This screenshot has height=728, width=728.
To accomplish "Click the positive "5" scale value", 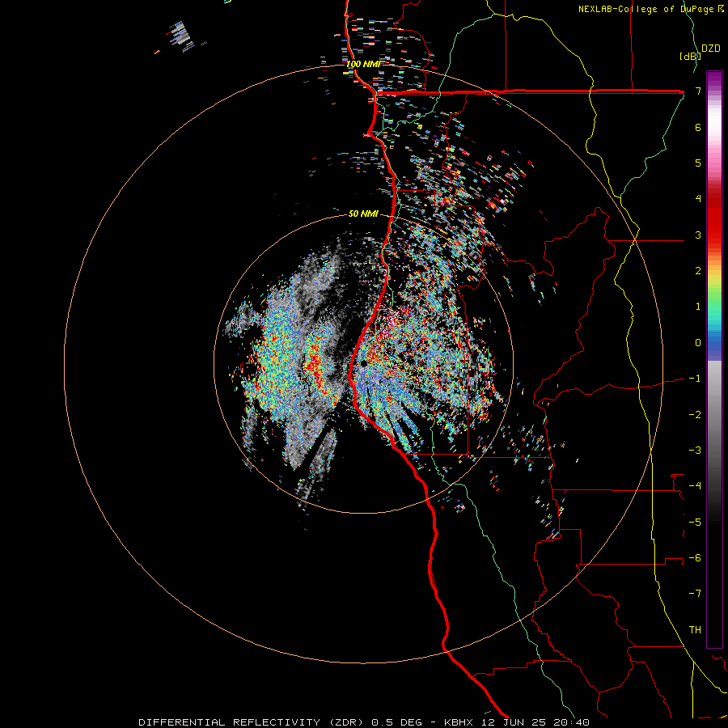I will (x=698, y=163).
